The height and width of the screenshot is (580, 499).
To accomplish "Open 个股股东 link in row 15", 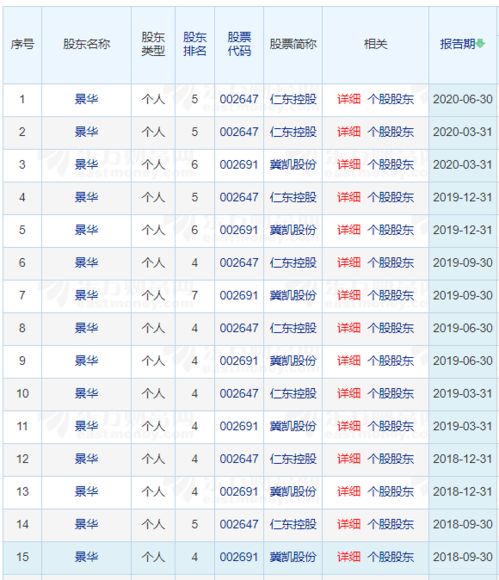I will tap(391, 557).
